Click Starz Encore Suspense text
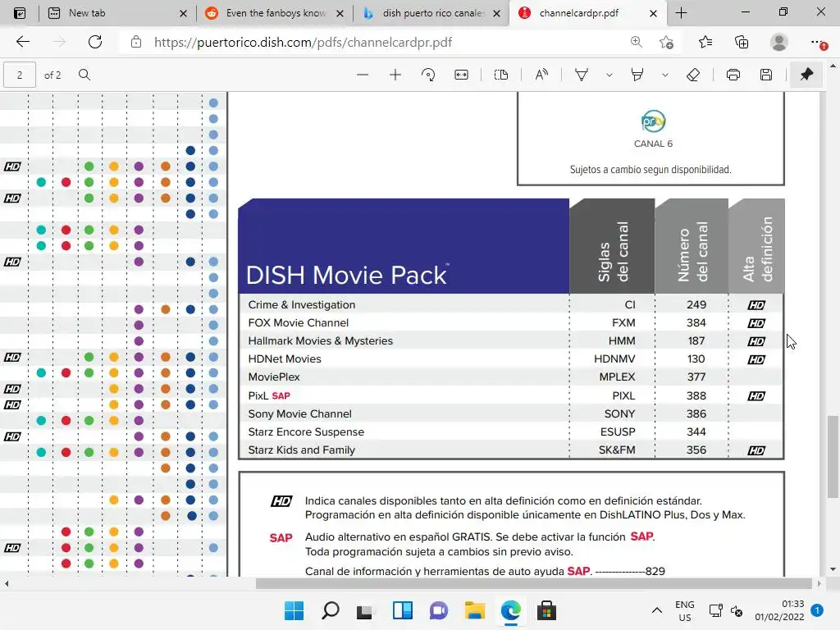 point(306,431)
